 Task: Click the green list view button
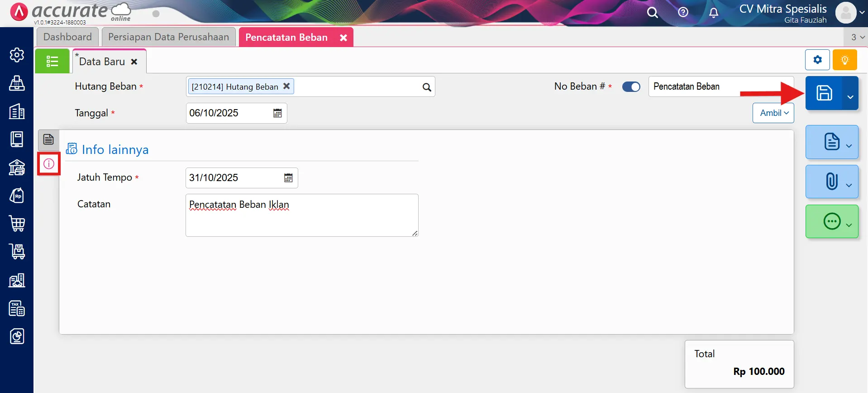(x=52, y=61)
